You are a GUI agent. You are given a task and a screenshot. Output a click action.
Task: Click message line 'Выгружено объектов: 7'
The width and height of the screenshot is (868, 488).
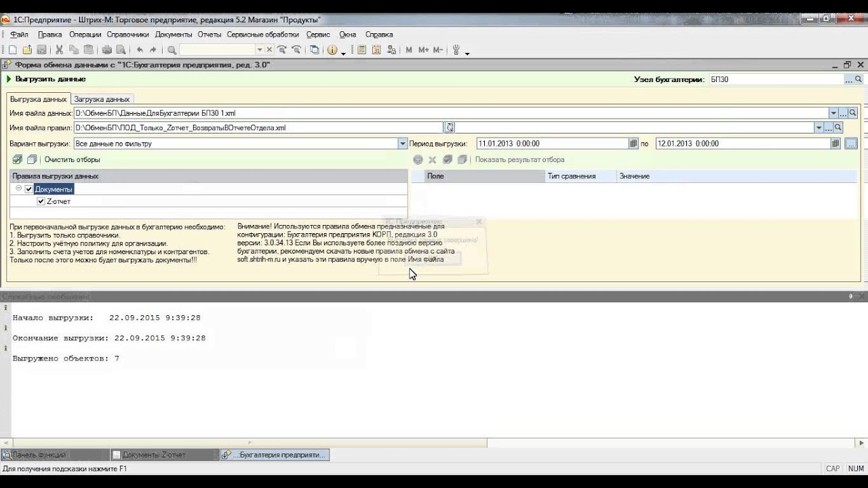click(66, 359)
